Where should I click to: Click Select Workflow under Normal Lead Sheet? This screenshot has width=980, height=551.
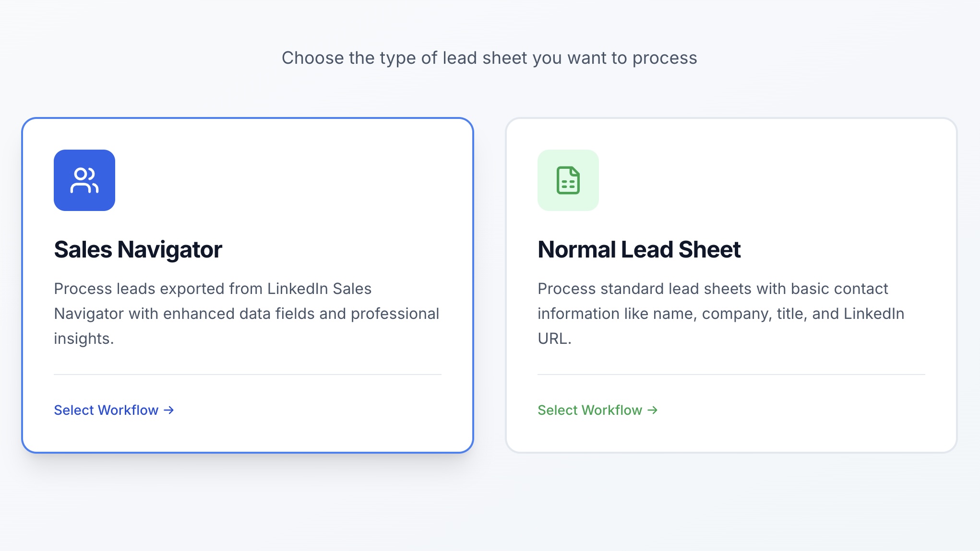590,410
